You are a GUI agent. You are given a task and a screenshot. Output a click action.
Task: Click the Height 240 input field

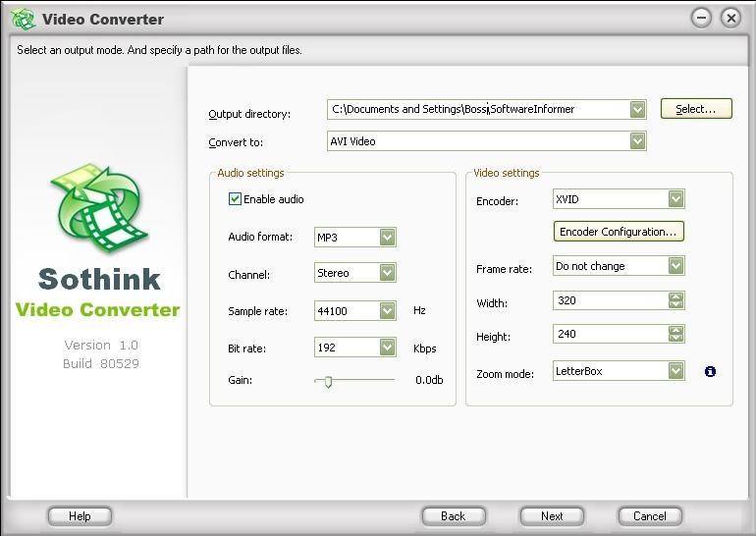click(x=611, y=334)
